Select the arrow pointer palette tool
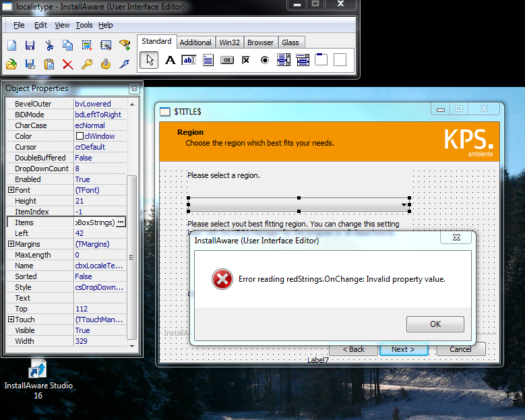Viewport: 525px width, 420px height. pyautogui.click(x=149, y=60)
